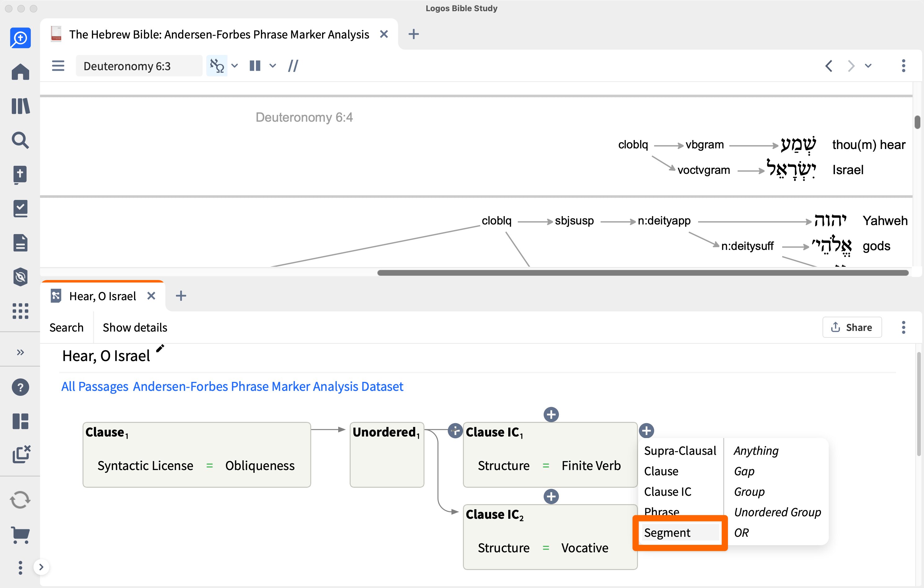Switch to the Hear, O Israel tab
924x588 pixels.
pyautogui.click(x=102, y=296)
